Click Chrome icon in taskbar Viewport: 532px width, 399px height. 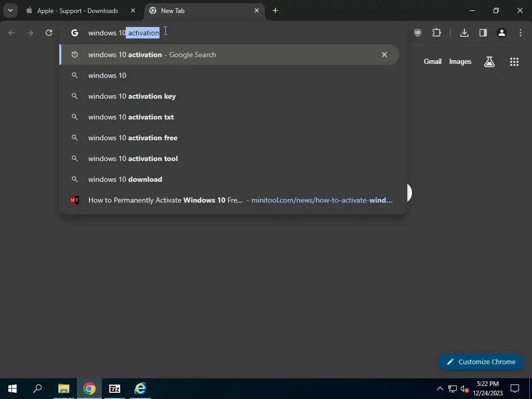[x=89, y=389]
